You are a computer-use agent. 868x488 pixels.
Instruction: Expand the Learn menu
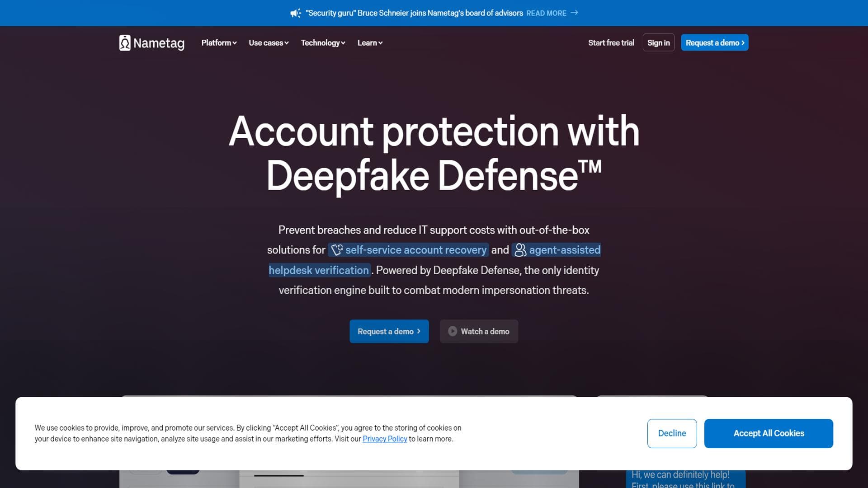click(370, 43)
